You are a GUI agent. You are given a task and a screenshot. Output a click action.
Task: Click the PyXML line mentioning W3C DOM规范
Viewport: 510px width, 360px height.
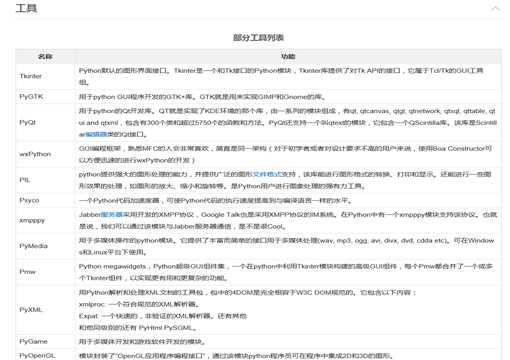point(248,292)
